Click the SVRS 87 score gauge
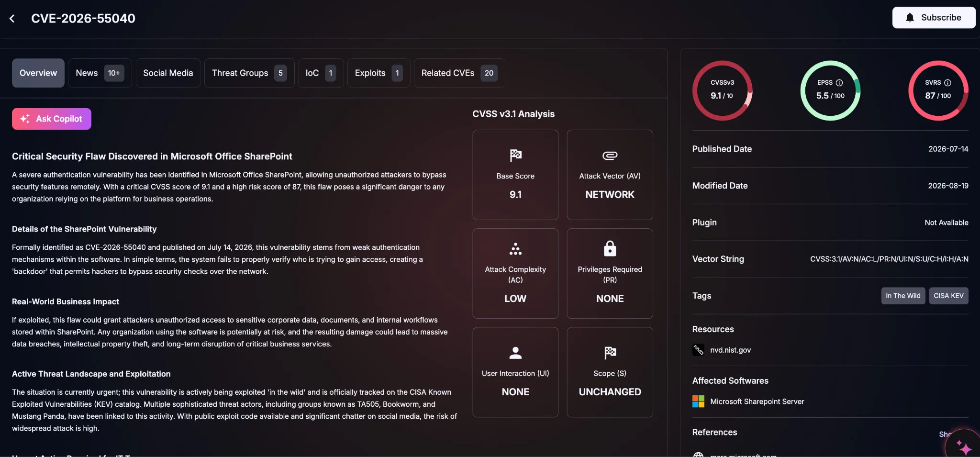Viewport: 980px width, 457px height. 938,90
